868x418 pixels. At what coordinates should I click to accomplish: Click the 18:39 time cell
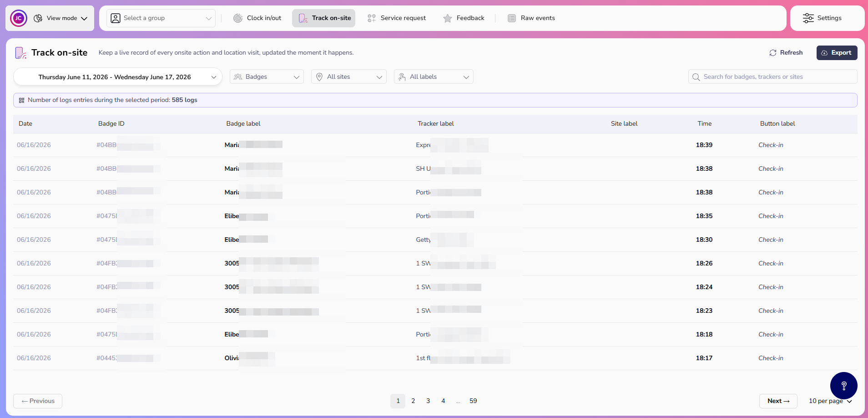pos(704,145)
